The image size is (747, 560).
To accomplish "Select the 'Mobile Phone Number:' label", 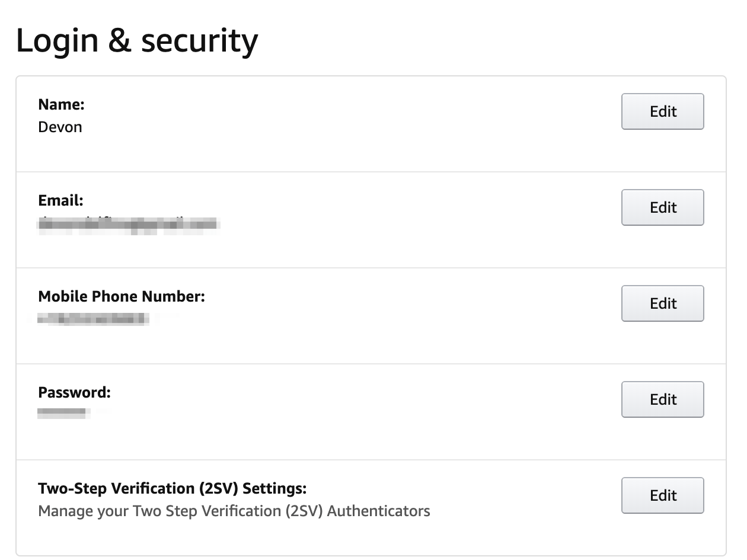I will 122,297.
